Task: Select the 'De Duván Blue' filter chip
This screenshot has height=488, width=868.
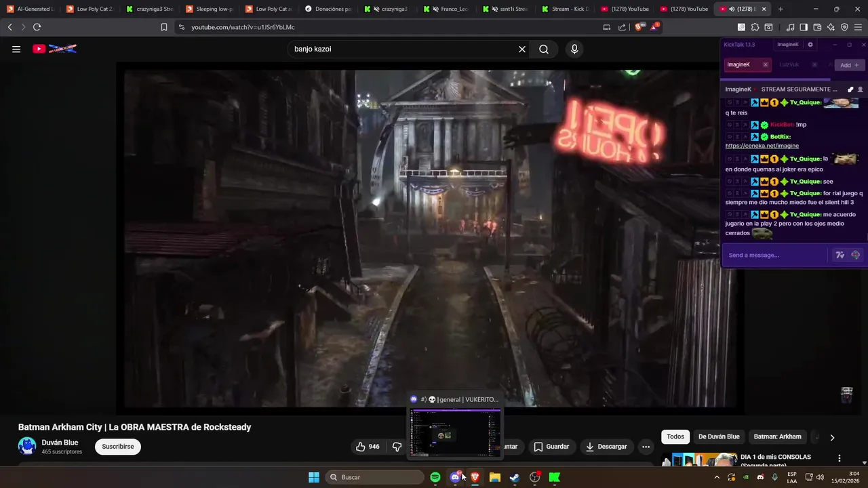Action: coord(719,436)
